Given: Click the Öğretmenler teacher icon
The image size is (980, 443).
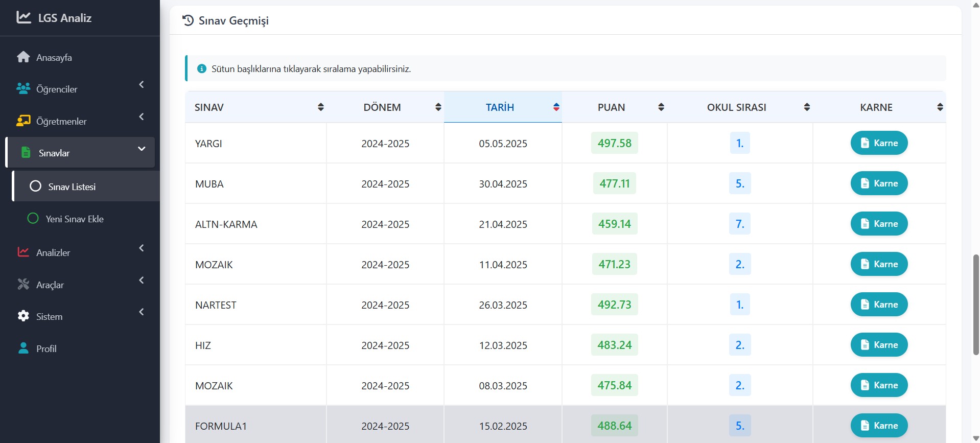Looking at the screenshot, I should tap(24, 121).
